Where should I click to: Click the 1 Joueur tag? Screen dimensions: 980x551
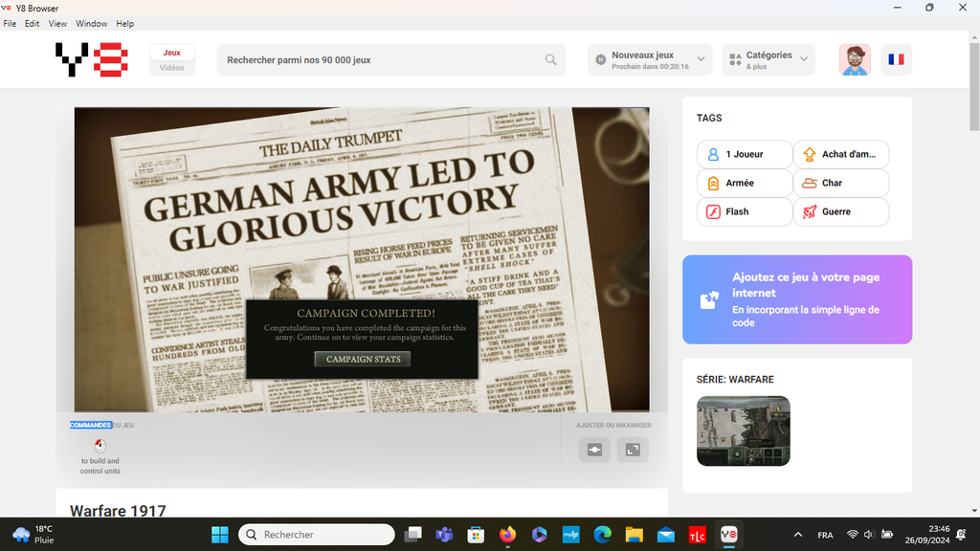pyautogui.click(x=745, y=154)
